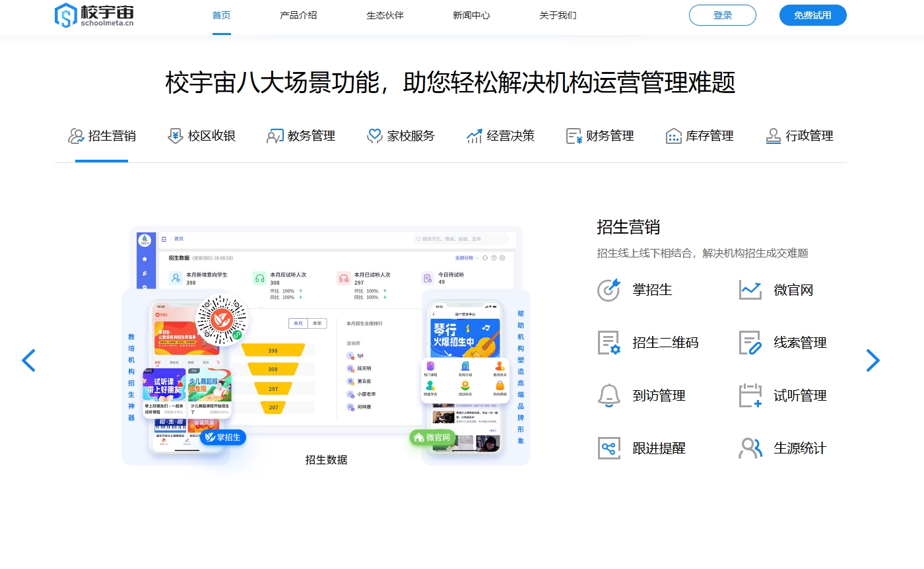Viewport: 924px width, 569px height.
Task: Click the 线索管理 edit icon
Action: point(750,343)
